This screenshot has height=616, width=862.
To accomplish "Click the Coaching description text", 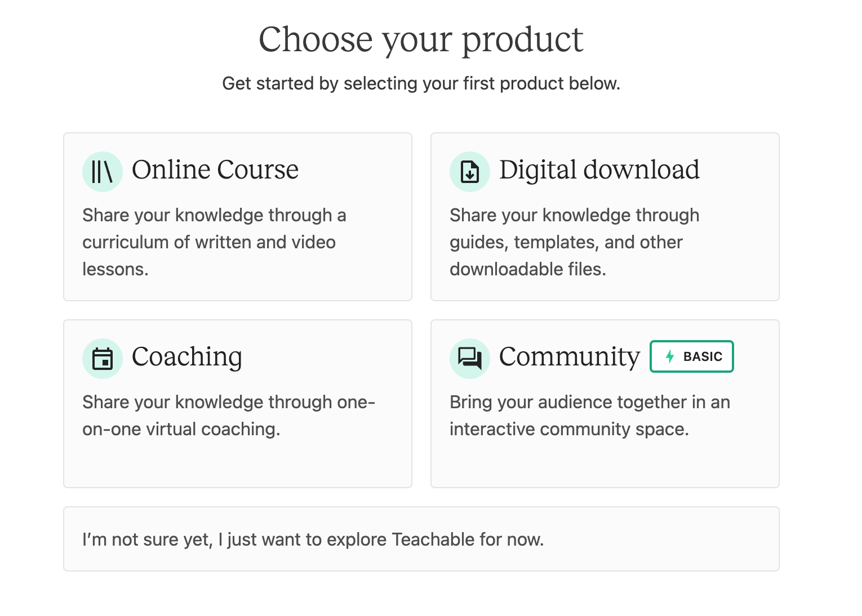I will point(229,415).
